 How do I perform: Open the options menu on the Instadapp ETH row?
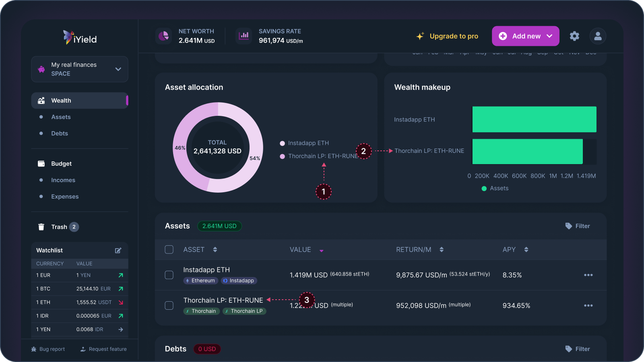point(588,275)
